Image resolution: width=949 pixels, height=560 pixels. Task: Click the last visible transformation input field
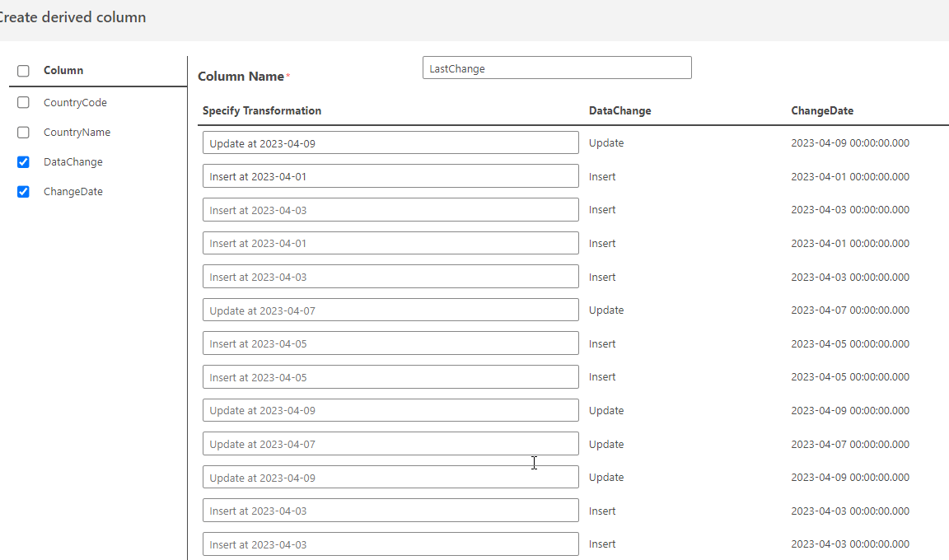coord(390,544)
